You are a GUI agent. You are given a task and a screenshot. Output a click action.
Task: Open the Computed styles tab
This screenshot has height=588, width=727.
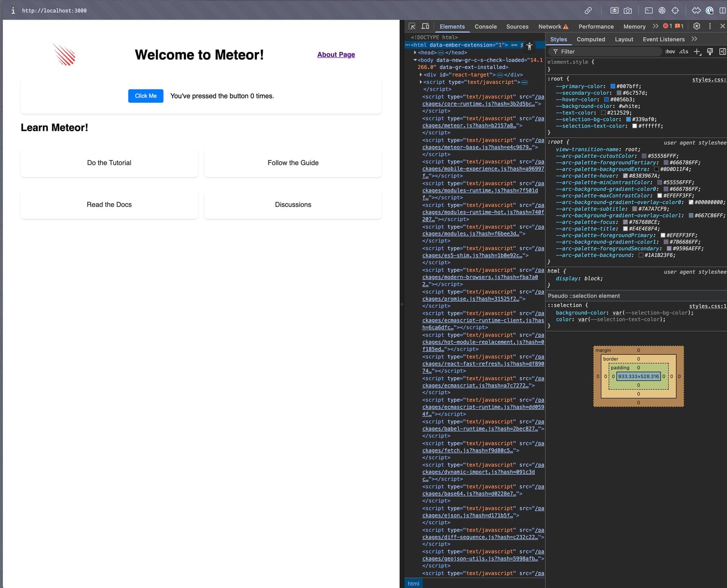590,39
